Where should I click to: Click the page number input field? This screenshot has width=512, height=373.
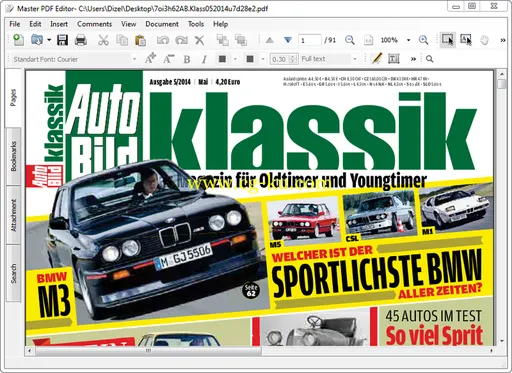(310, 40)
